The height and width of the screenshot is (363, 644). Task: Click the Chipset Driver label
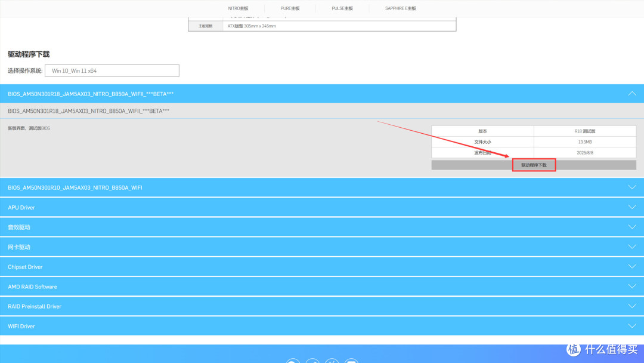point(25,267)
